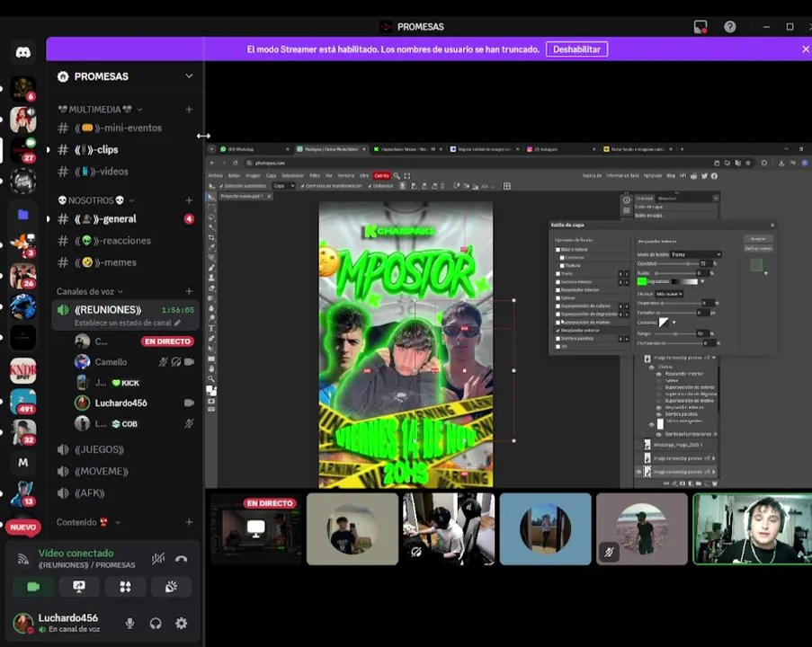Add channel to NOSOTROS category
This screenshot has height=647, width=812.
(189, 200)
